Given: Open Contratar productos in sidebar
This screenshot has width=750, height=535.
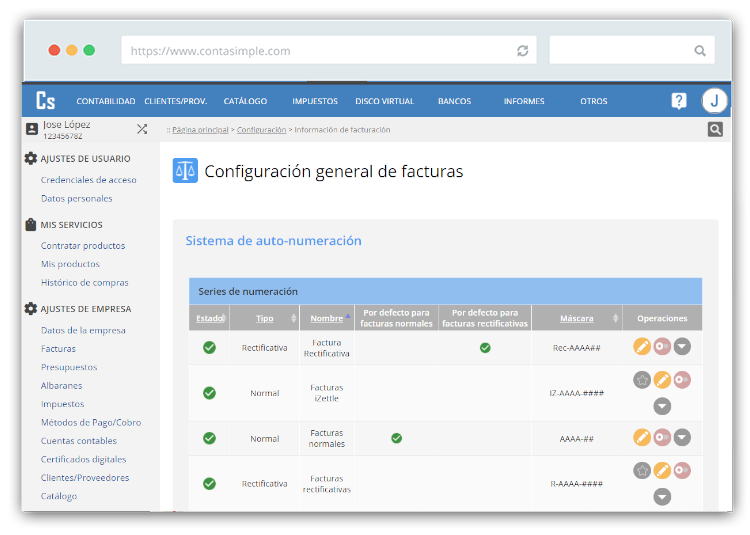Looking at the screenshot, I should [83, 245].
